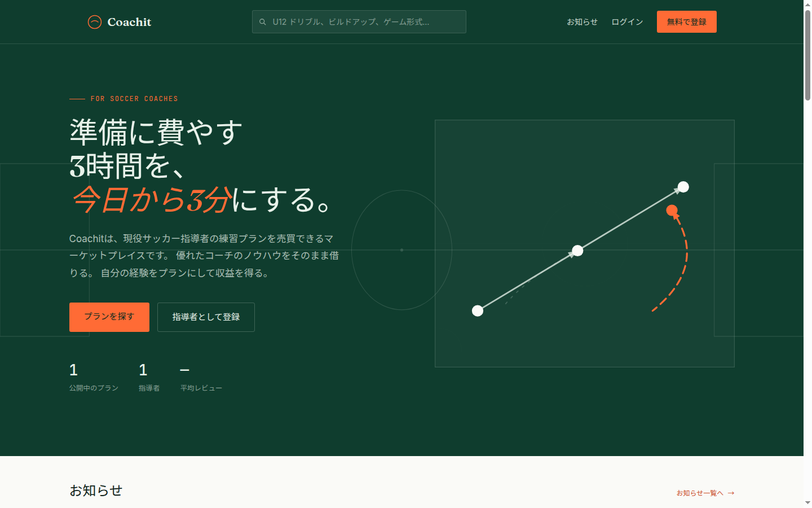Follow the お知らせ一覧へ link
The height and width of the screenshot is (508, 812).
click(x=705, y=493)
